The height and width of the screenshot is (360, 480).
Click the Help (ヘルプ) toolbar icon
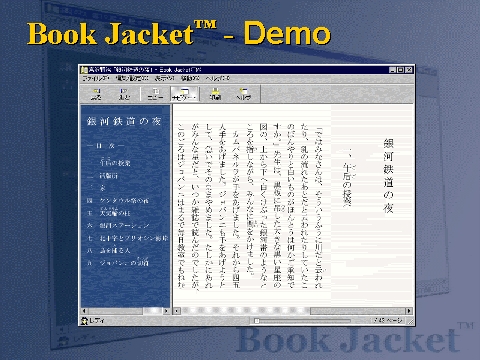pyautogui.click(x=244, y=94)
